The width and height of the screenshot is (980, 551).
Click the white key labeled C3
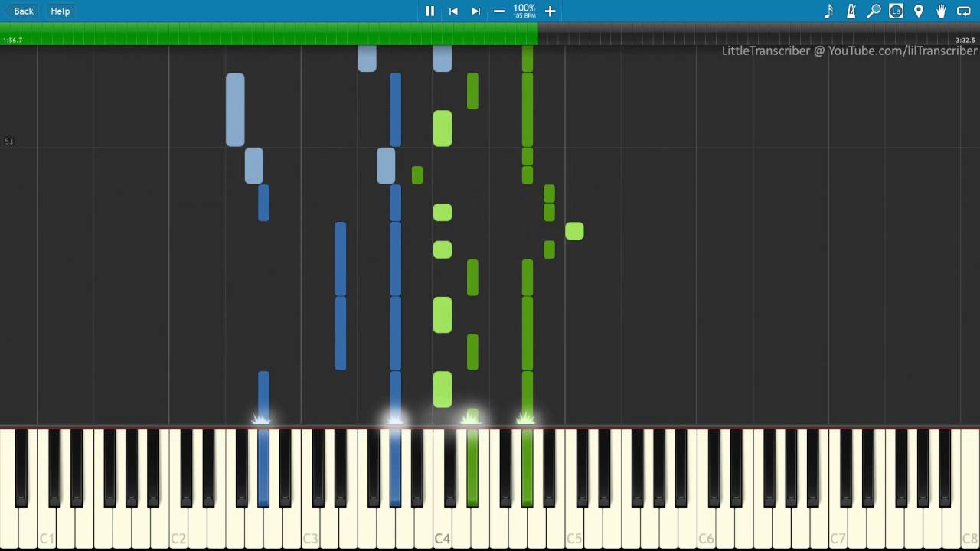(x=309, y=528)
